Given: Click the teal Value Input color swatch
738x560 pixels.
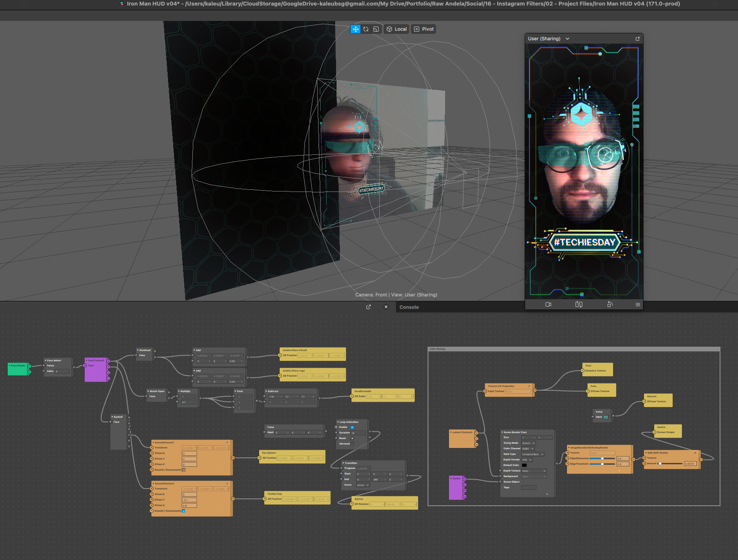Looking at the screenshot, I should pyautogui.click(x=606, y=417).
